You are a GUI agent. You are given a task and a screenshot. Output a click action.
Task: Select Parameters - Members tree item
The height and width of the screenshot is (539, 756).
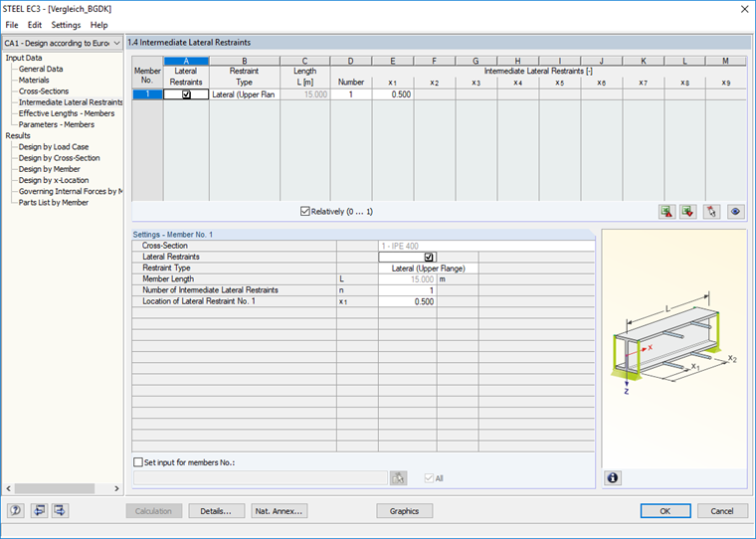[57, 124]
